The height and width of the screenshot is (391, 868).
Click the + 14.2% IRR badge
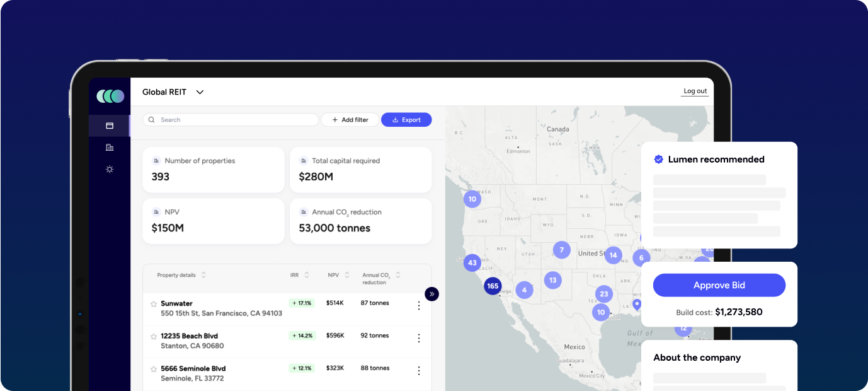(302, 336)
